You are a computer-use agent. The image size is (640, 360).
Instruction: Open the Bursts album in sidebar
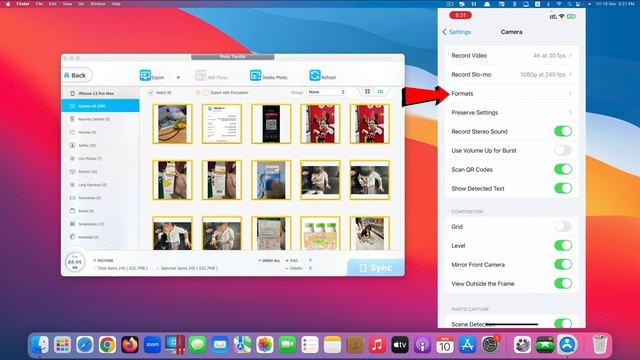(100, 211)
